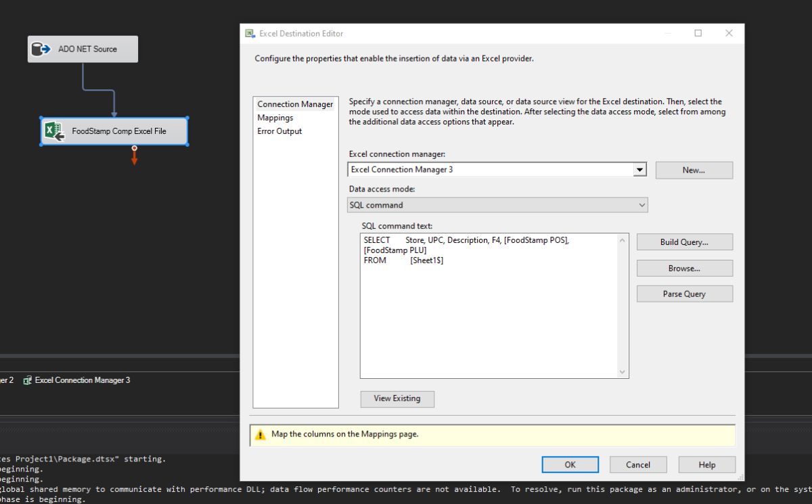Click scroll down arrow of SQL text box
Image resolution: width=812 pixels, height=504 pixels.
point(623,372)
